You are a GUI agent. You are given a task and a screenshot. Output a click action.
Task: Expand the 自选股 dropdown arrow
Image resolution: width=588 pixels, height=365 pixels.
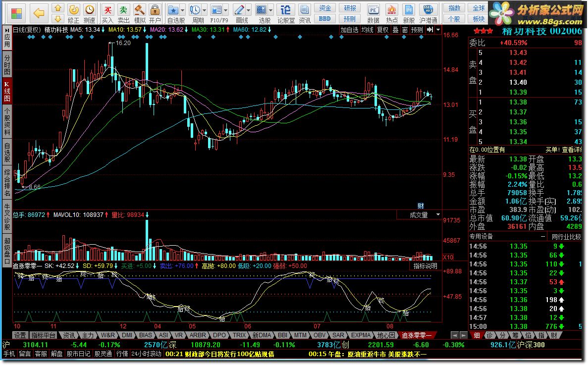click(x=183, y=10)
